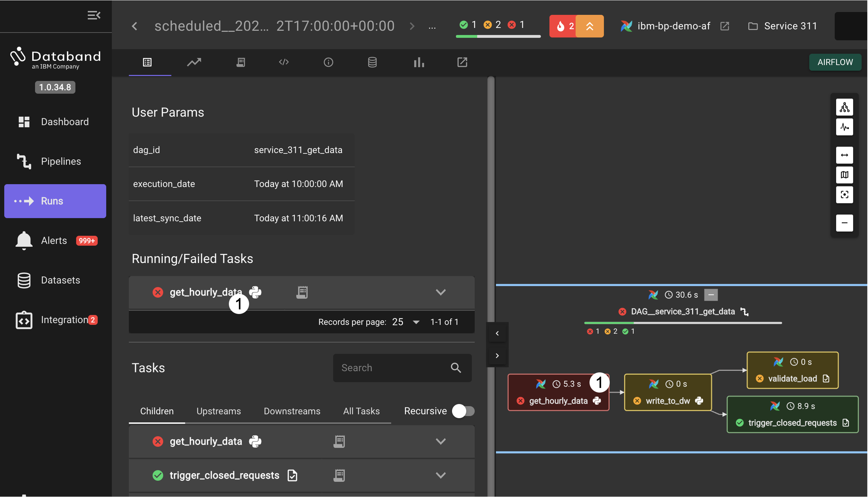Open the code view tab icon
Viewport: 868px width, 497px height.
click(x=284, y=62)
